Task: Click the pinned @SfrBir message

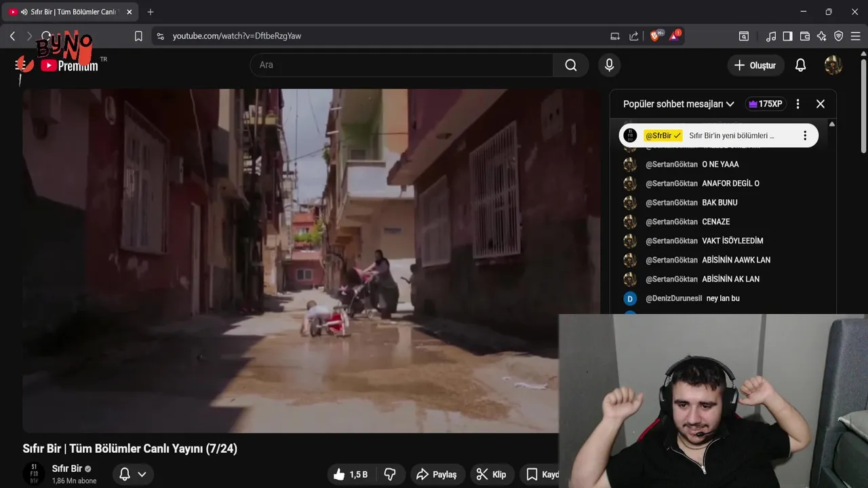Action: [719, 136]
